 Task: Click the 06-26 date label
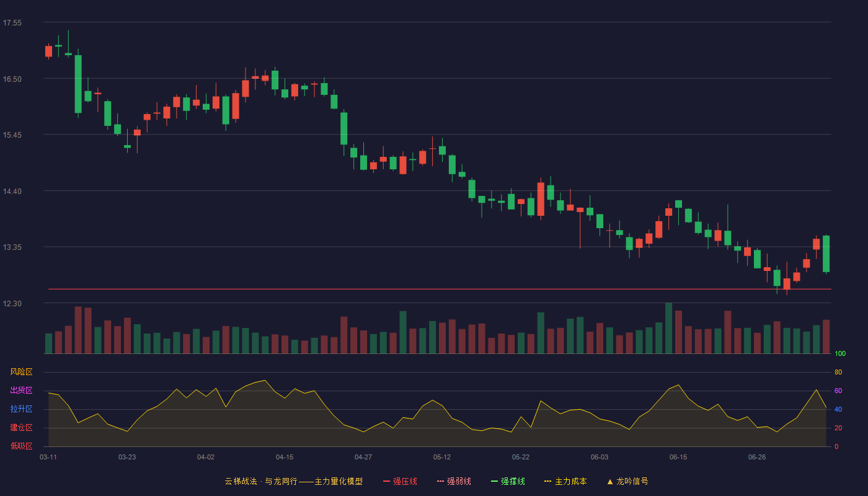click(x=757, y=457)
